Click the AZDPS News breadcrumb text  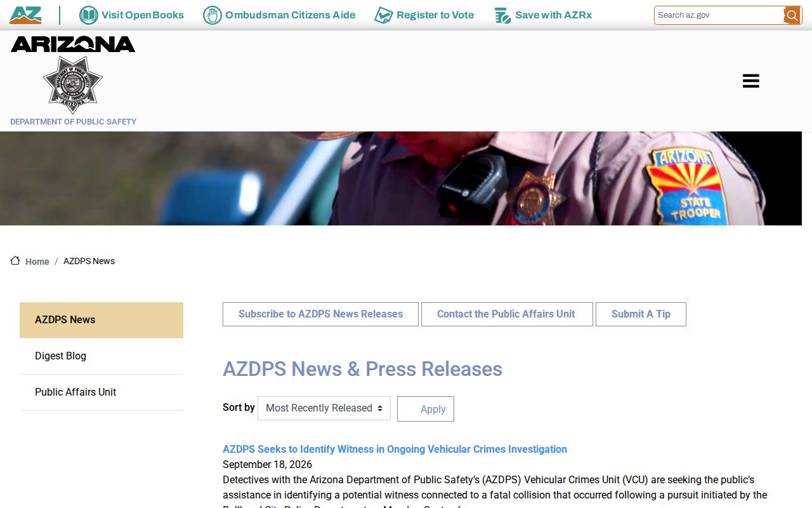point(89,261)
